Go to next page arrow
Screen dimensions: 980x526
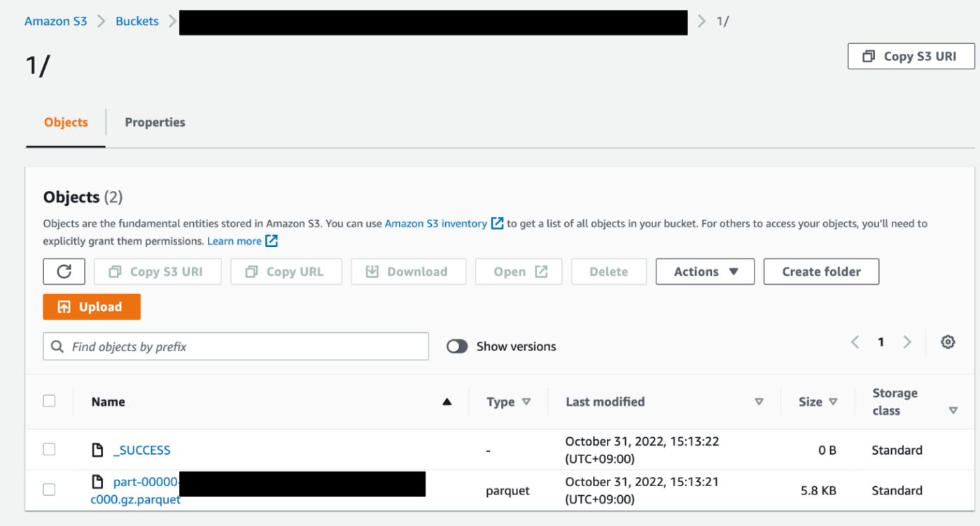click(907, 342)
